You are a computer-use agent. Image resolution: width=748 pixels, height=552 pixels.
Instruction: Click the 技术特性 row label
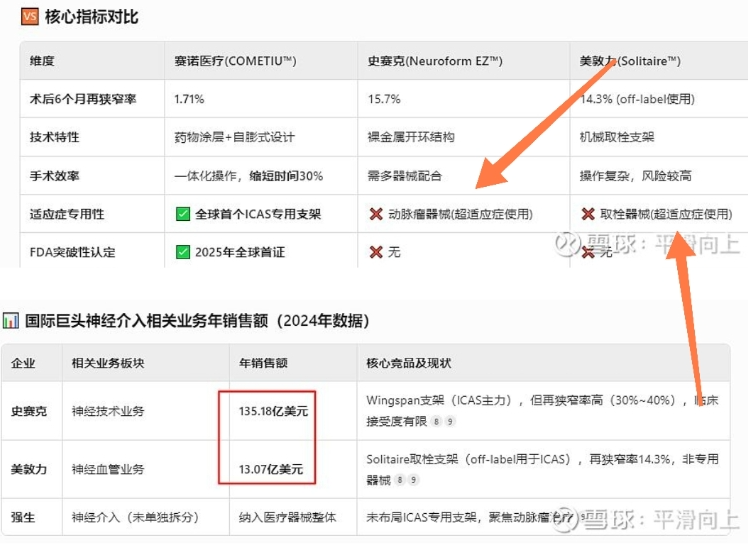(x=54, y=137)
